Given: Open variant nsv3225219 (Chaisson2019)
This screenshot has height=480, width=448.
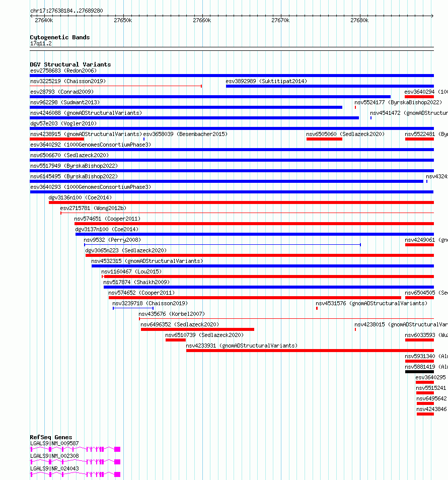Looking at the screenshot, I should pyautogui.click(x=68, y=81).
